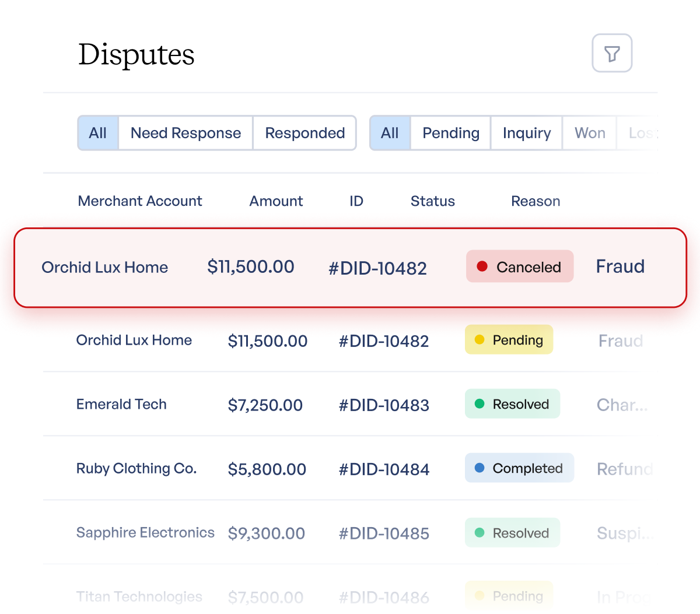The image size is (700, 614).
Task: Open the filter funnel icon button
Action: tap(612, 54)
